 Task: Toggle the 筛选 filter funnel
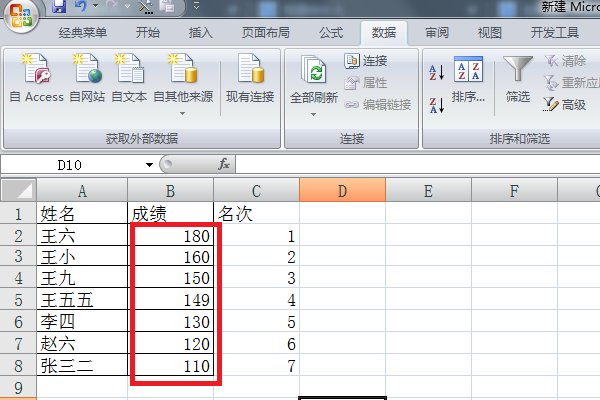pos(518,80)
